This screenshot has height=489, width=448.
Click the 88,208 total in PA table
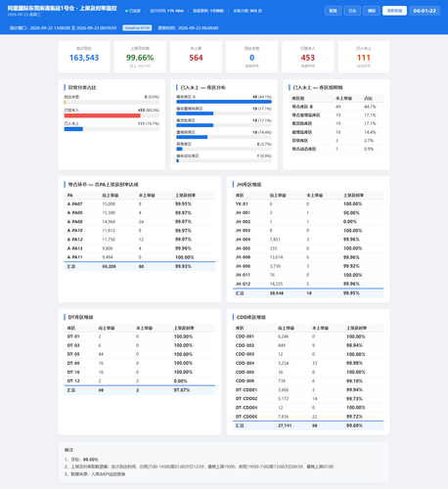tap(109, 267)
